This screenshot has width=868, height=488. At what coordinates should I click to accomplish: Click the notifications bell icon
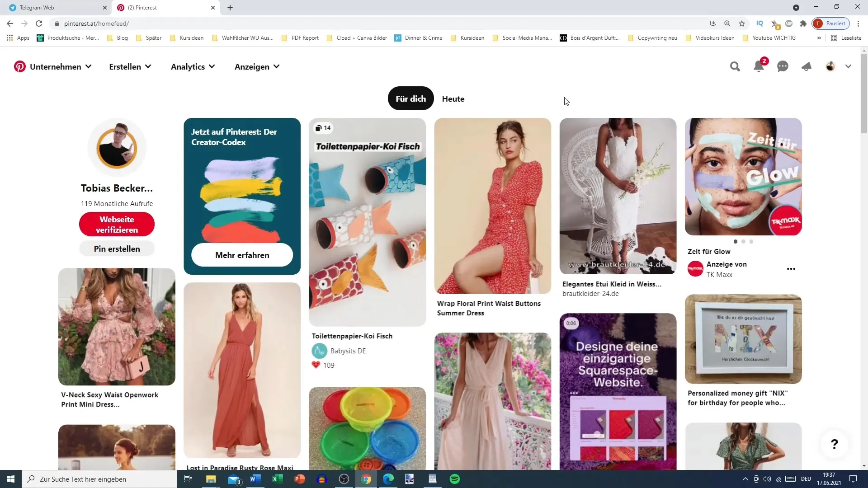pos(759,66)
